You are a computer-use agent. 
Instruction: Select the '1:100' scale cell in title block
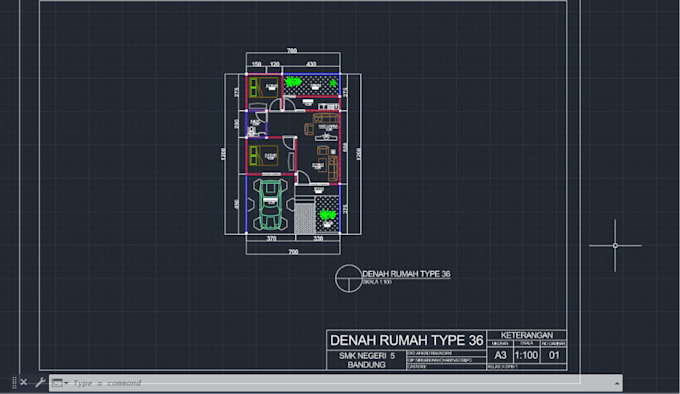pyautogui.click(x=526, y=355)
